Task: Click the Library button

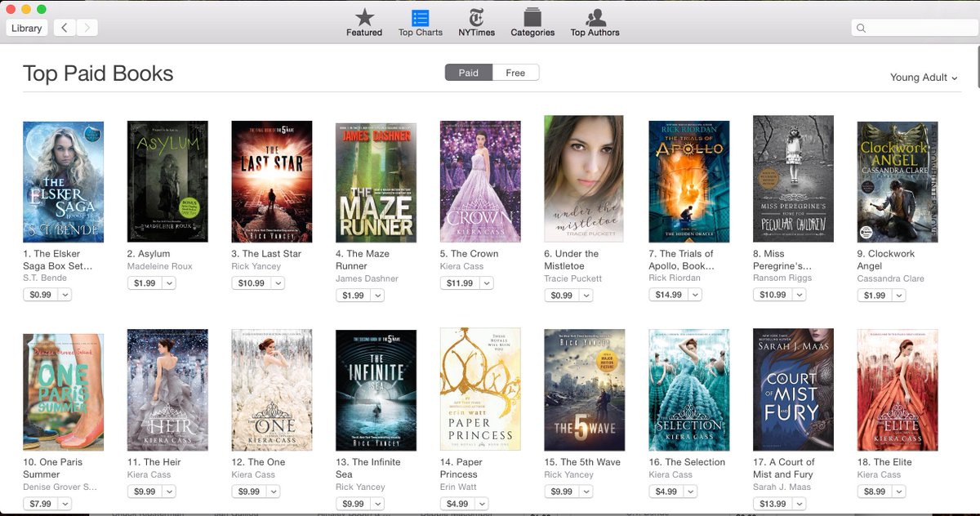Action: pos(27,28)
